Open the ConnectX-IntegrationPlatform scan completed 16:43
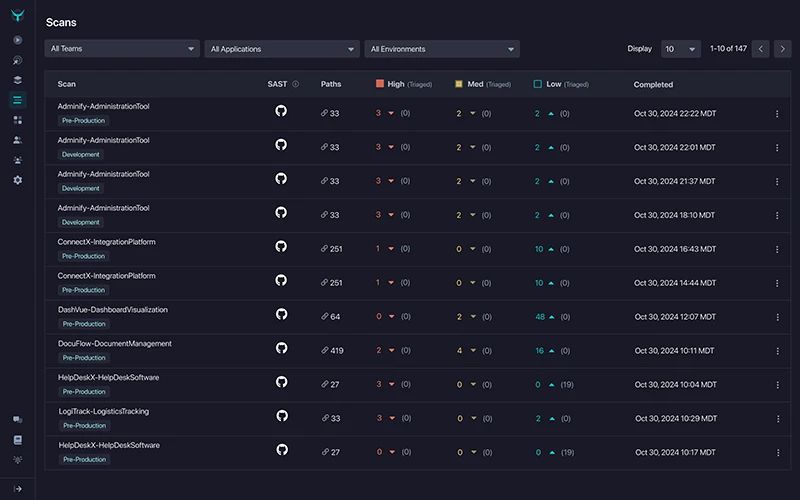Viewport: 800px width, 500px height. click(x=107, y=242)
